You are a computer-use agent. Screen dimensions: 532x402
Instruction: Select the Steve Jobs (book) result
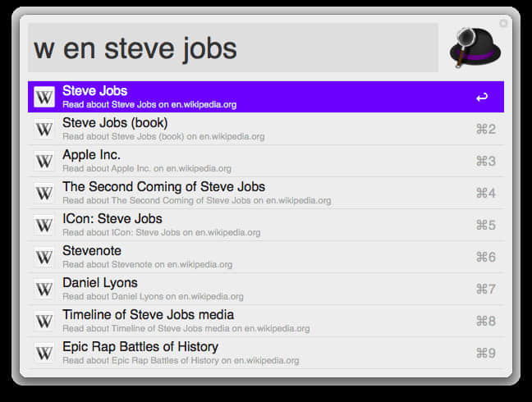(266, 129)
